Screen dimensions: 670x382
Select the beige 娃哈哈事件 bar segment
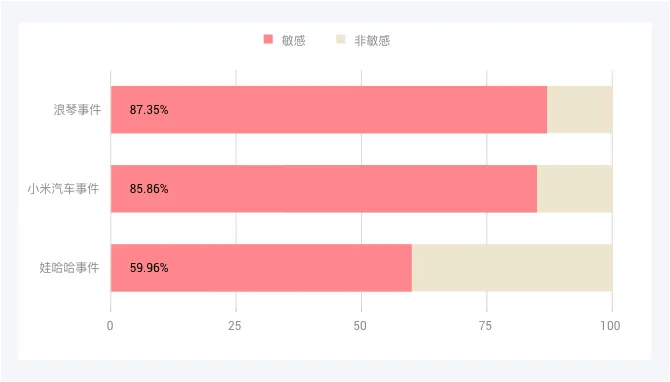pyautogui.click(x=512, y=267)
